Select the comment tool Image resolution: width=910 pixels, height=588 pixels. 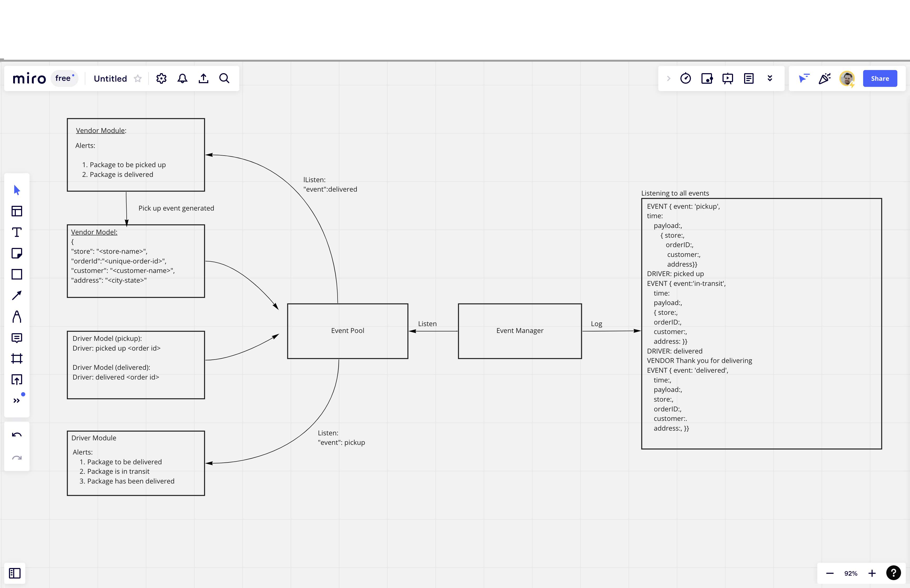17,338
